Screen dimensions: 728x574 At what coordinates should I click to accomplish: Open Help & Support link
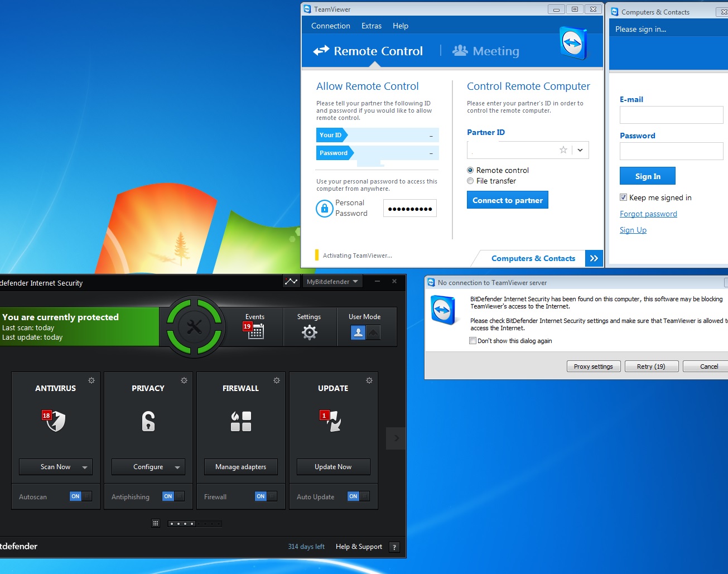pos(359,547)
